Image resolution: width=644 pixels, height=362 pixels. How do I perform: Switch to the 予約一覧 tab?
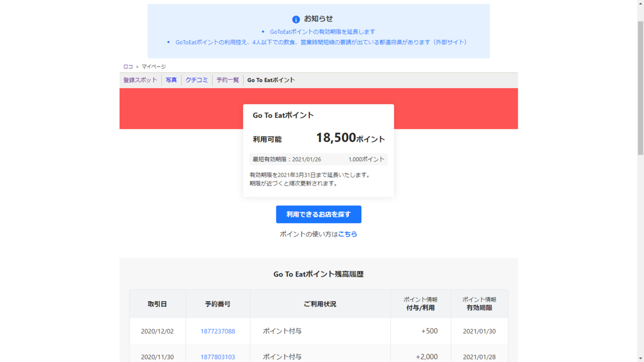[x=228, y=80]
